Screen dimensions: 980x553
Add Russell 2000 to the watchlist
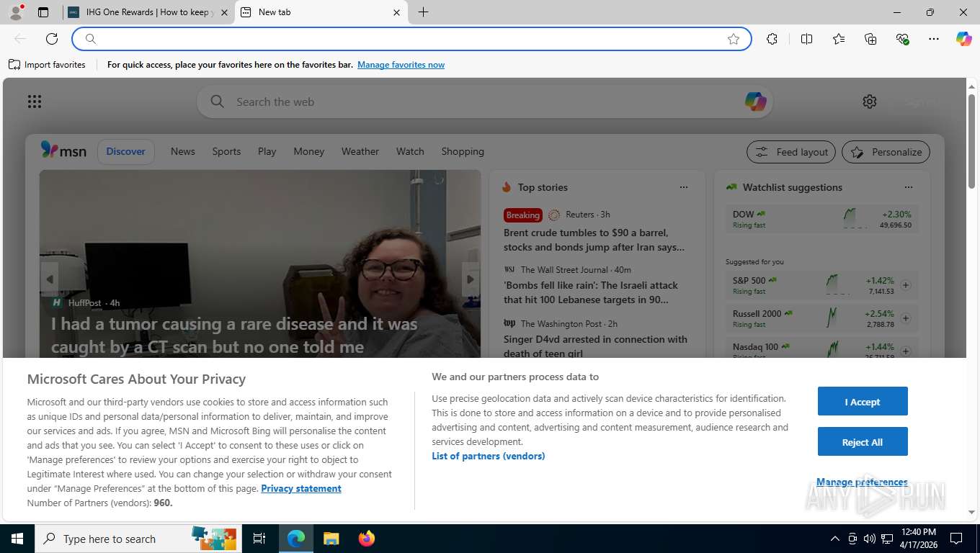pos(906,318)
